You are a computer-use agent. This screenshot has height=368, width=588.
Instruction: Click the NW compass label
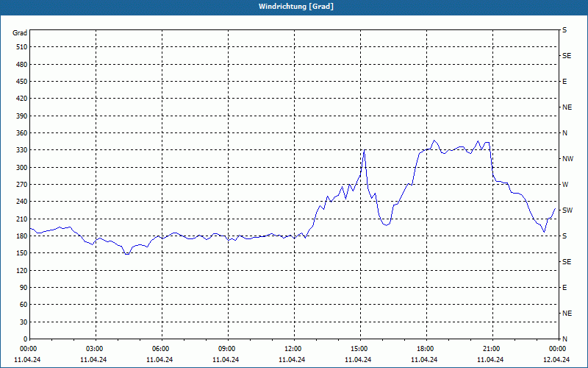pos(567,159)
